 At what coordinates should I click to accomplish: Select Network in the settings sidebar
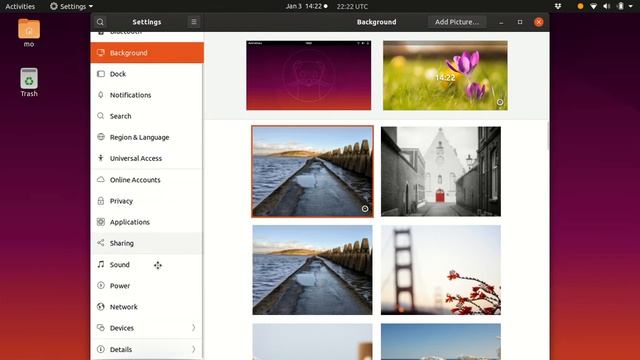[147, 307]
